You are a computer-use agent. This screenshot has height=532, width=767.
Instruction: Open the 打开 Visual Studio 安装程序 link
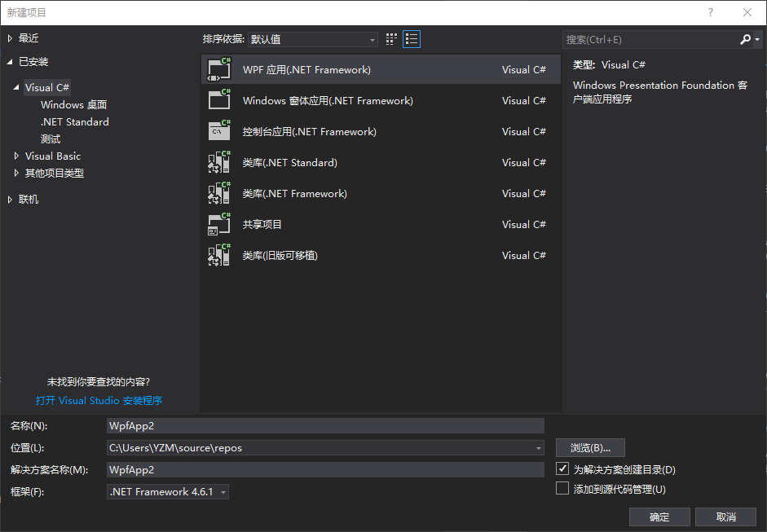[x=99, y=401]
